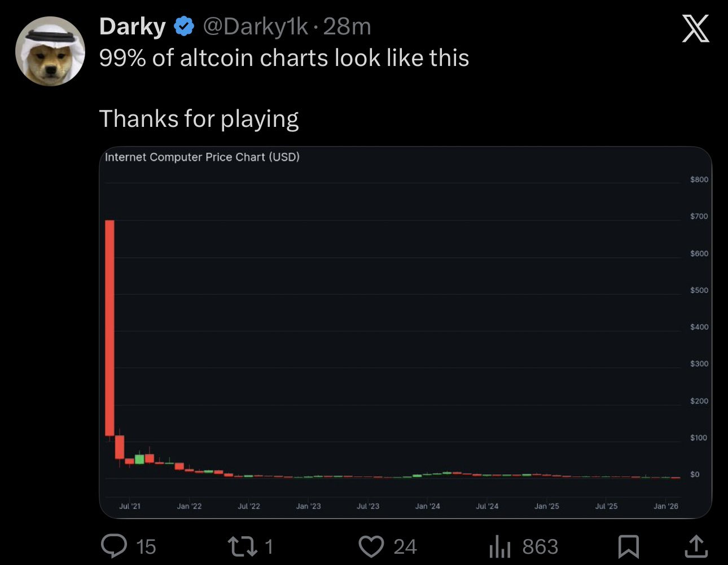
Task: Click the "Thanks for playing" text
Action: coord(199,119)
